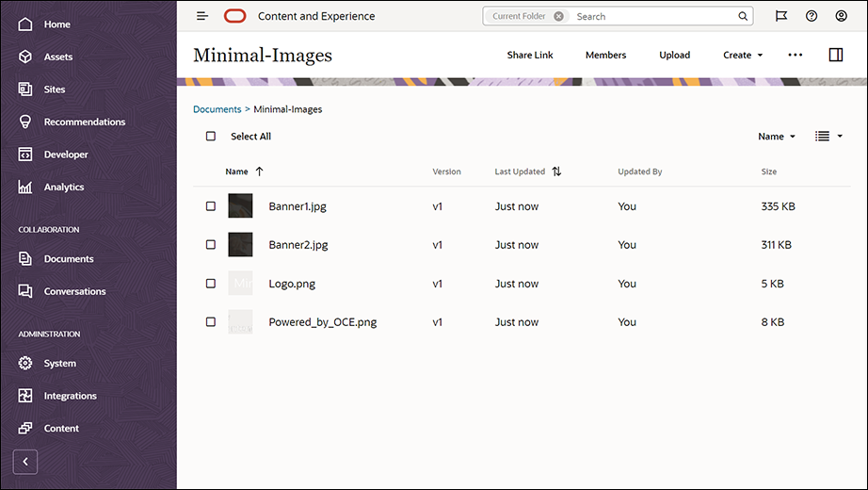Click the Developer code icon
The height and width of the screenshot is (490, 868).
pyautogui.click(x=24, y=155)
